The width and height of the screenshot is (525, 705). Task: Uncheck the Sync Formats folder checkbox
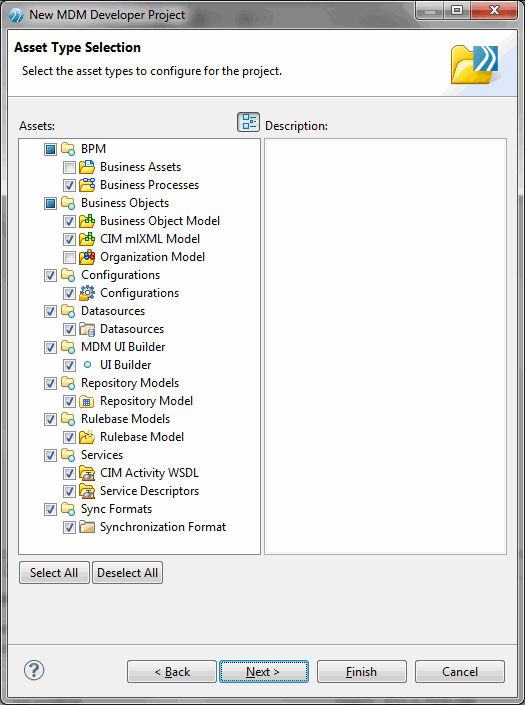[50, 509]
